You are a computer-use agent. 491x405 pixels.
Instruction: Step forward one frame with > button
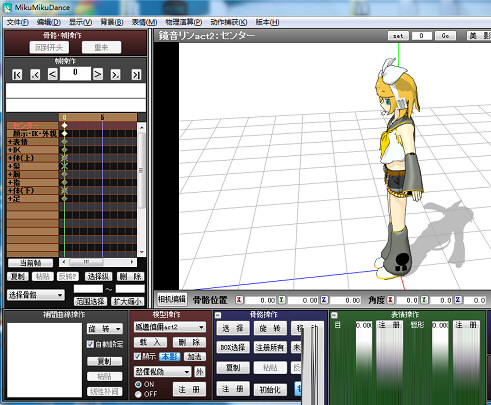tap(98, 74)
